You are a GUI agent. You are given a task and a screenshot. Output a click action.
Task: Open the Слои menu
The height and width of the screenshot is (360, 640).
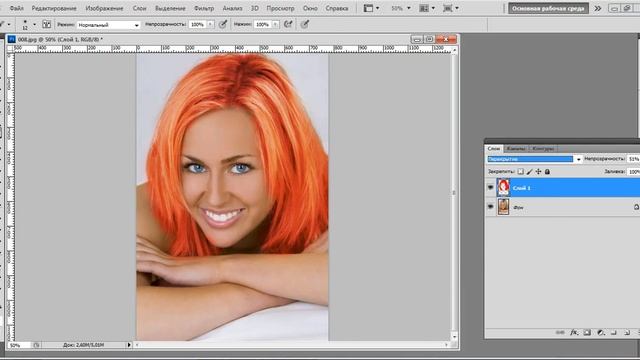coord(139,8)
